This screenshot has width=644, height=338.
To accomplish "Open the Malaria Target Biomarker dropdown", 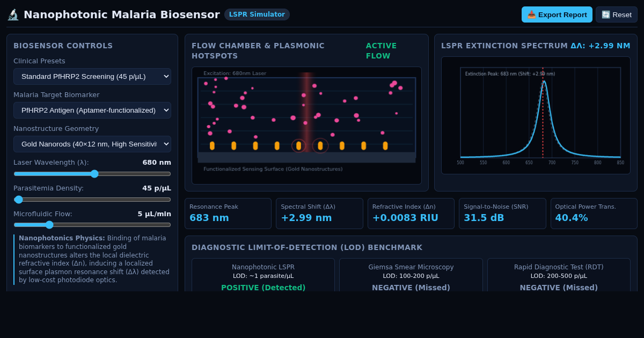I will pyautogui.click(x=92, y=111).
